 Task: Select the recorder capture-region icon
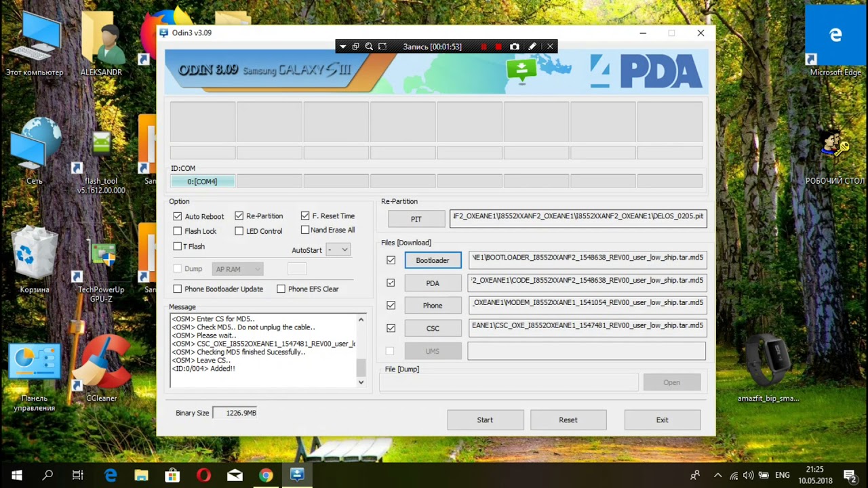tap(382, 47)
